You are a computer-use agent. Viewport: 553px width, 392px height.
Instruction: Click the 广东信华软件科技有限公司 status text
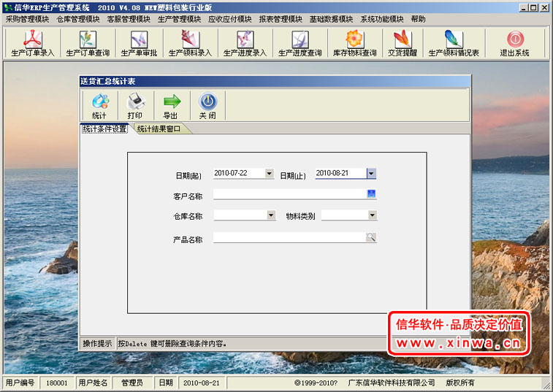tap(392, 383)
